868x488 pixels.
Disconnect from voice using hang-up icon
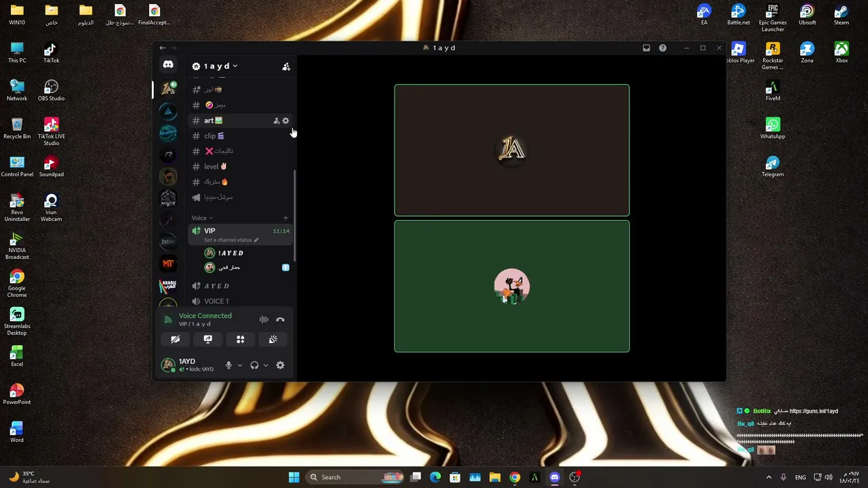click(280, 320)
